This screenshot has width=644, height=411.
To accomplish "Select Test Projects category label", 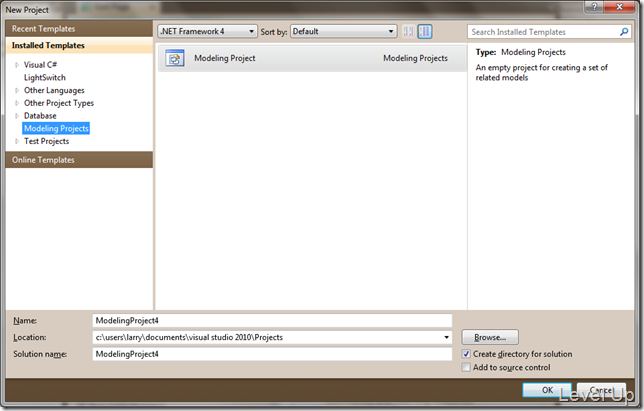I will [x=46, y=141].
